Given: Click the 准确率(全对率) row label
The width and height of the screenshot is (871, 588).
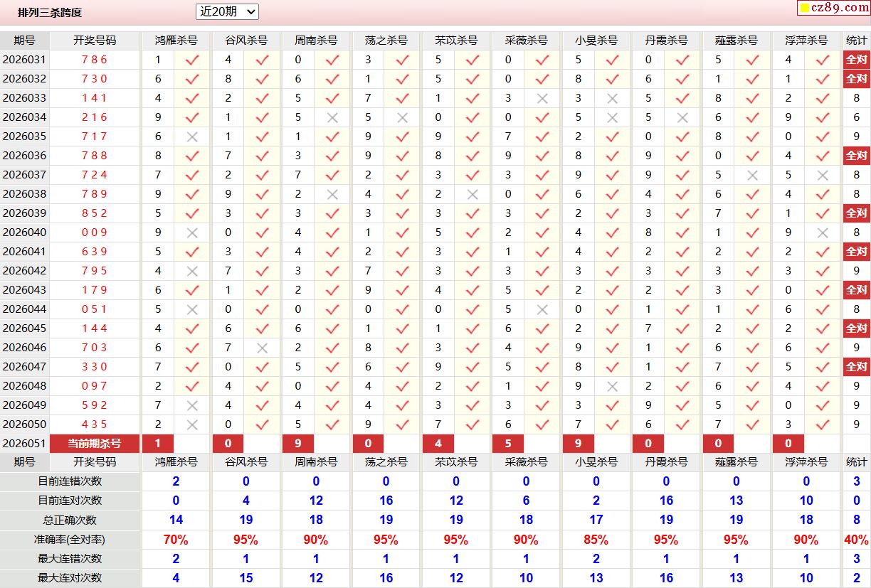Looking at the screenshot, I should click(x=70, y=540).
